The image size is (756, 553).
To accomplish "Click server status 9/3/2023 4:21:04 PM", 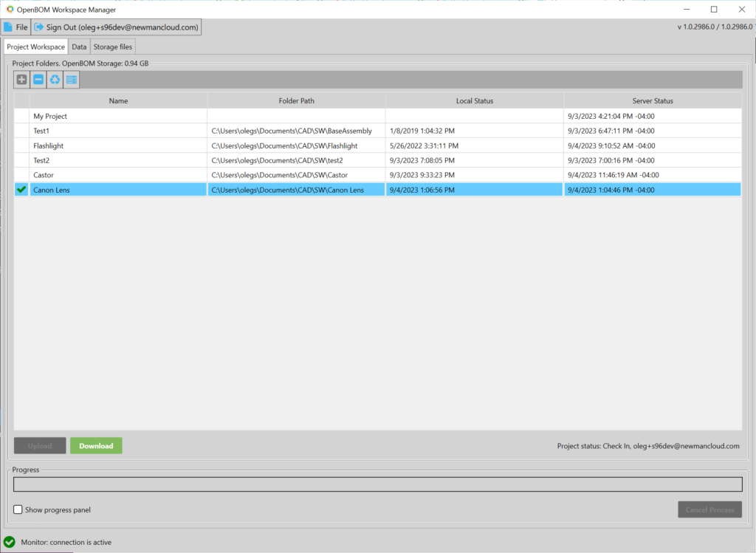I will tap(611, 116).
